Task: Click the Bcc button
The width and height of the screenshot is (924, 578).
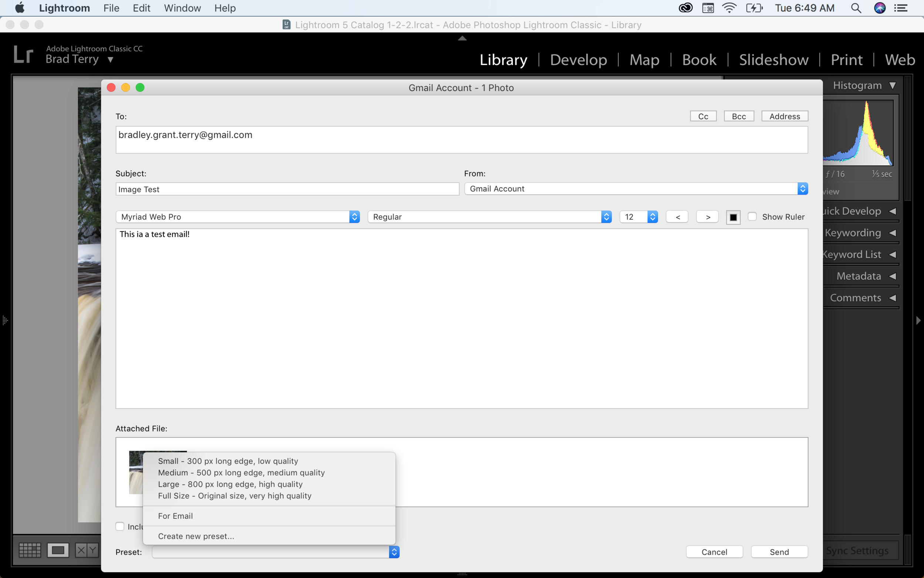Action: pos(739,116)
